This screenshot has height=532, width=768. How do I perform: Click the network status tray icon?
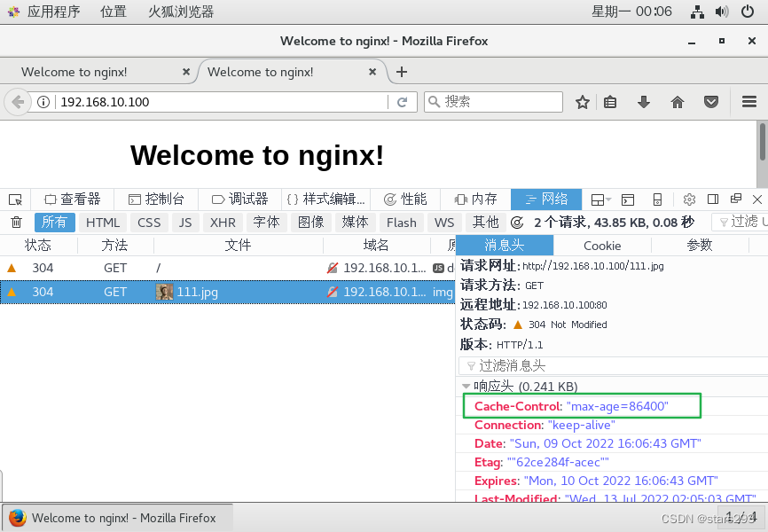point(697,12)
